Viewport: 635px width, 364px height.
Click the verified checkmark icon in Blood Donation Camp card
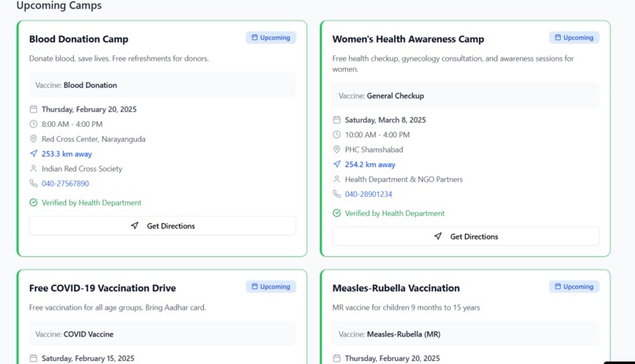tap(33, 202)
